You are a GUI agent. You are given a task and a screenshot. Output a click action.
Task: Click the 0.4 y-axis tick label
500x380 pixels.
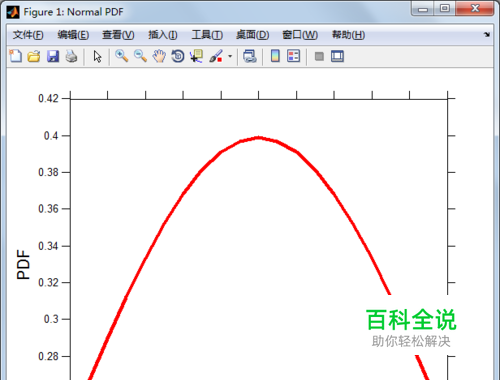(51, 136)
